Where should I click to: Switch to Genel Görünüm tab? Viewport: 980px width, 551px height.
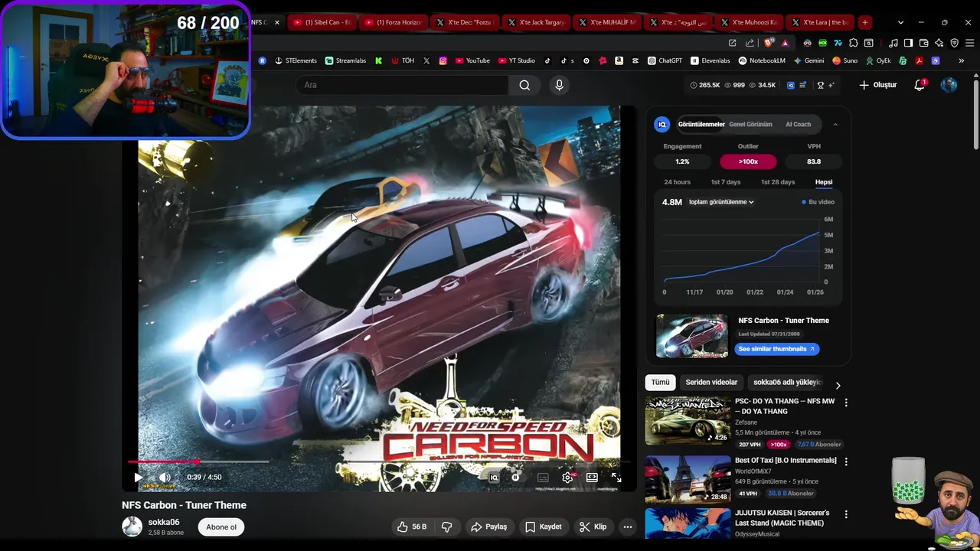(750, 124)
